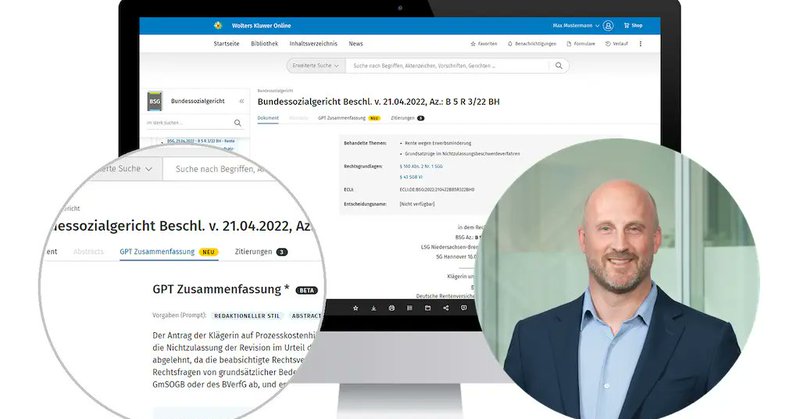The width and height of the screenshot is (800, 419).
Task: Add a comment from bottom toolbar
Action: pyautogui.click(x=464, y=308)
